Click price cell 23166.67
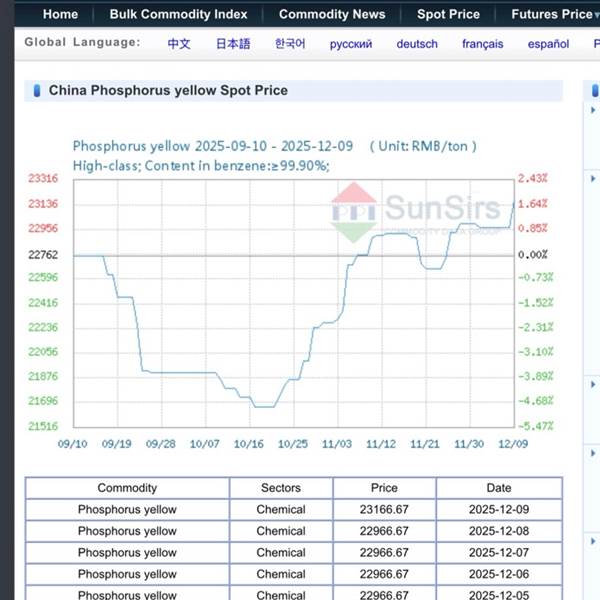The height and width of the screenshot is (600, 600). click(384, 509)
